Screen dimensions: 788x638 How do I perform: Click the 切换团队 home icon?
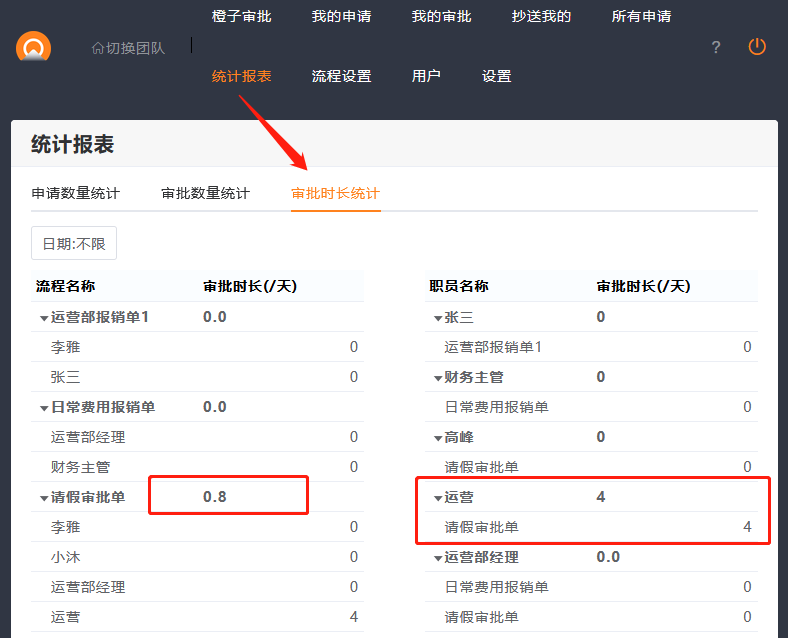point(97,47)
